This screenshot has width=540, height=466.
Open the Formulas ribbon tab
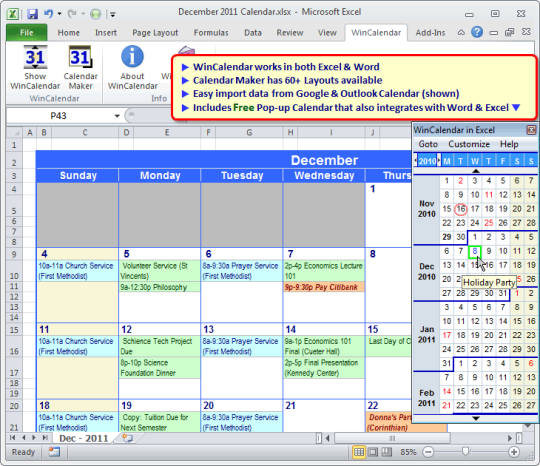[211, 33]
